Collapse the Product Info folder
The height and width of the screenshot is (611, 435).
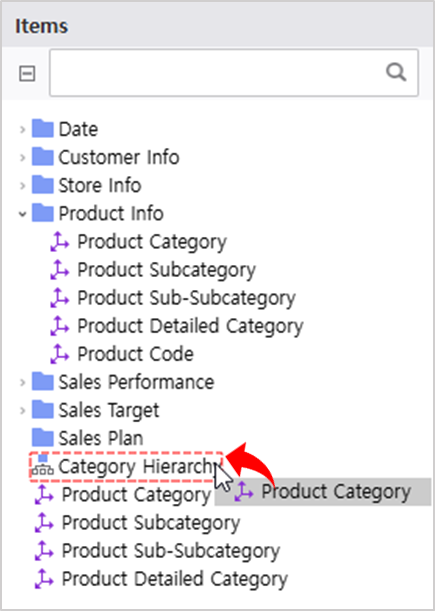(x=23, y=213)
